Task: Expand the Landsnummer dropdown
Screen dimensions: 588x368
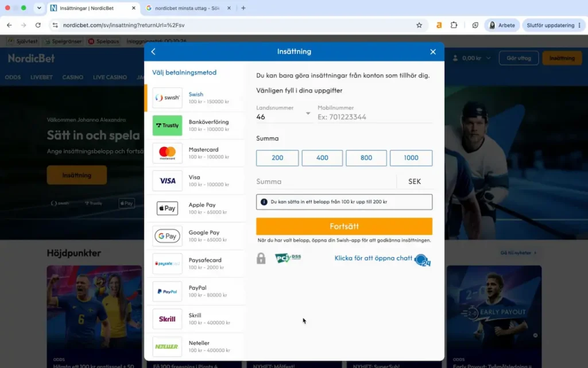Action: point(308,113)
